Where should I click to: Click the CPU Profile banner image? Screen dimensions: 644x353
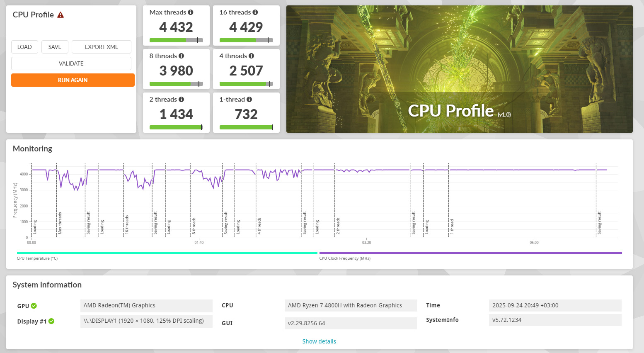pyautogui.click(x=459, y=69)
